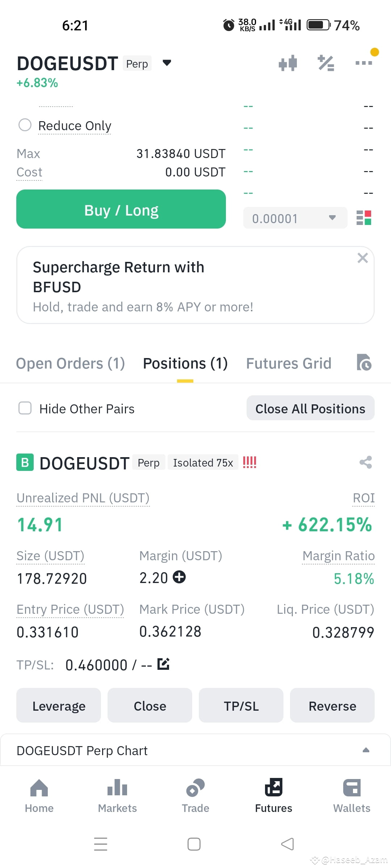Go to the Wallets tab
Viewport: 391px width, 868px height.
tap(352, 796)
